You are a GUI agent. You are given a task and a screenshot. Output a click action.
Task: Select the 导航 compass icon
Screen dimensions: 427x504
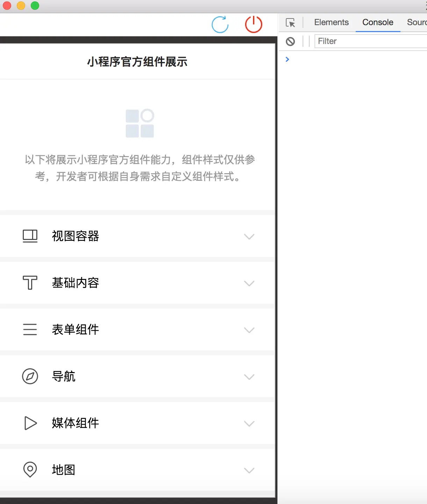[x=30, y=377]
